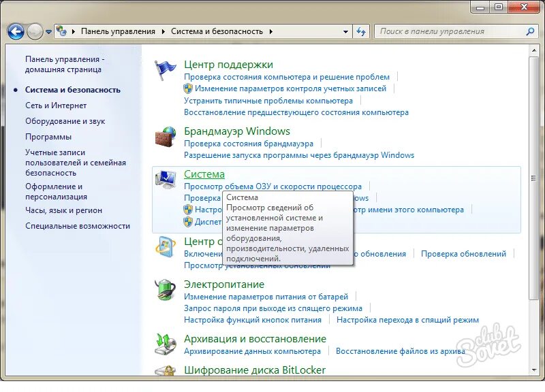Screen dimensions: 545x392
Task: Click scrollbar down arrow
Action: tap(534, 370)
